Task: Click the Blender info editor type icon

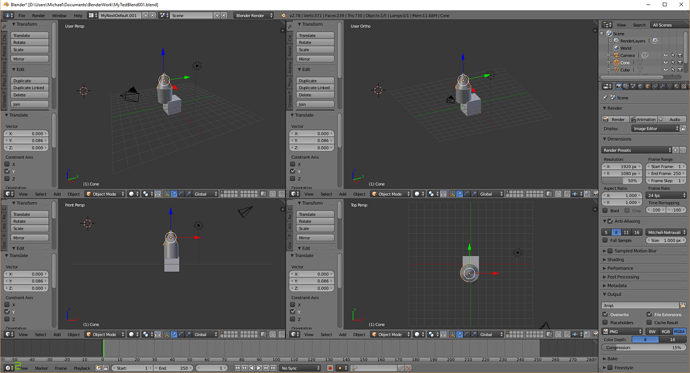Action: [x=8, y=15]
